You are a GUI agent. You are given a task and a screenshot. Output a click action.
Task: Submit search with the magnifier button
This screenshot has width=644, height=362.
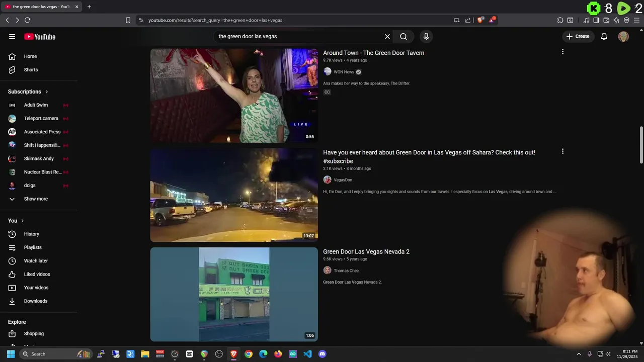pyautogui.click(x=404, y=36)
